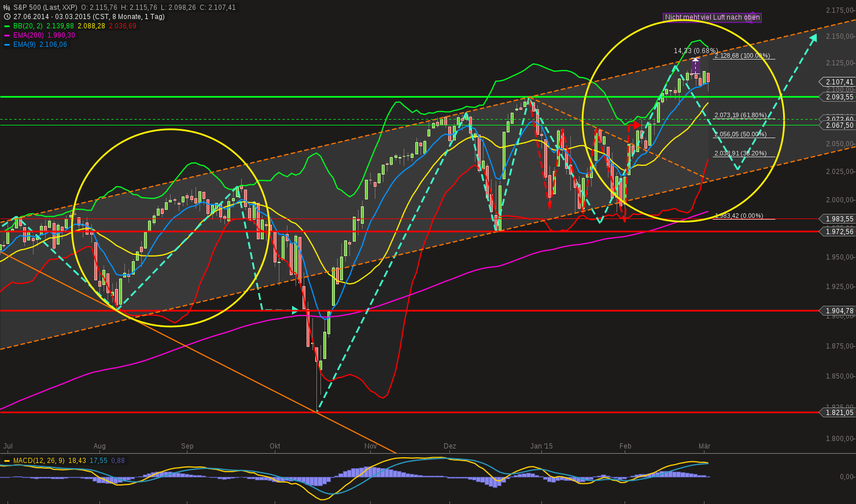
Task: Click the Okt label on time axis
Action: click(x=275, y=446)
